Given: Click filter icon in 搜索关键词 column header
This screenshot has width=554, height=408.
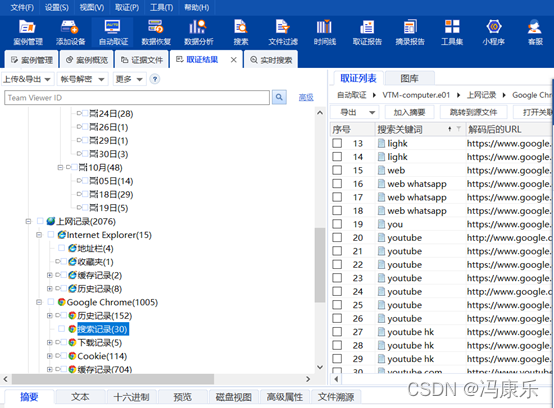Looking at the screenshot, I should coord(458,129).
